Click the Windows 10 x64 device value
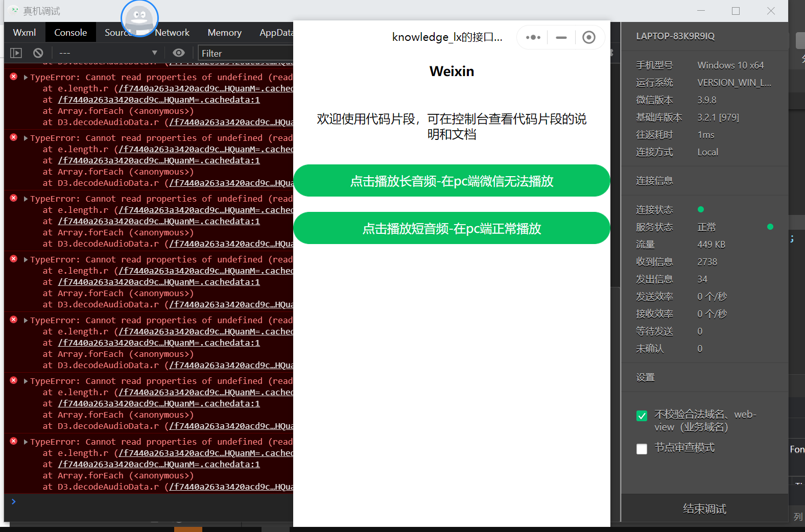805x532 pixels. [730, 65]
